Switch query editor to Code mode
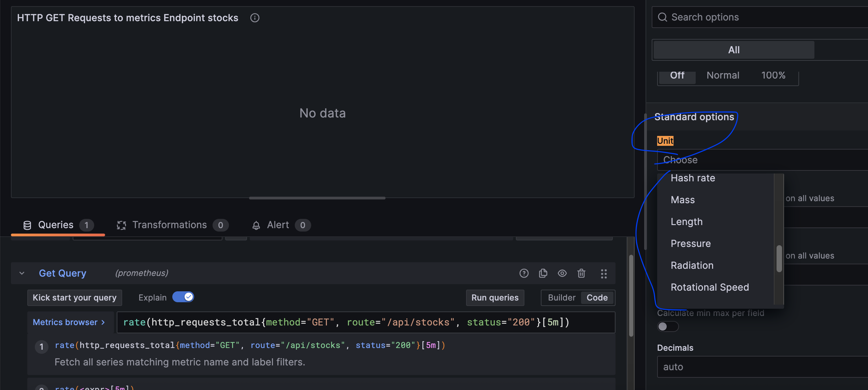Screen dimensions: 868x390 [597, 298]
